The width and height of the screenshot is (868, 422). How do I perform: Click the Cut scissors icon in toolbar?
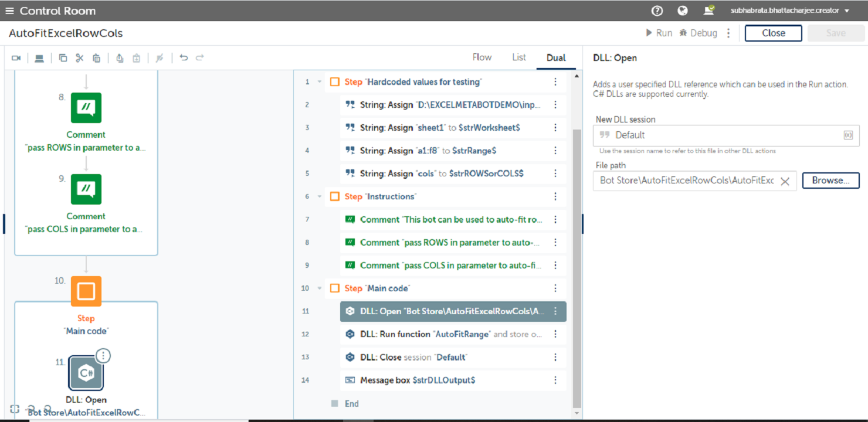click(80, 58)
